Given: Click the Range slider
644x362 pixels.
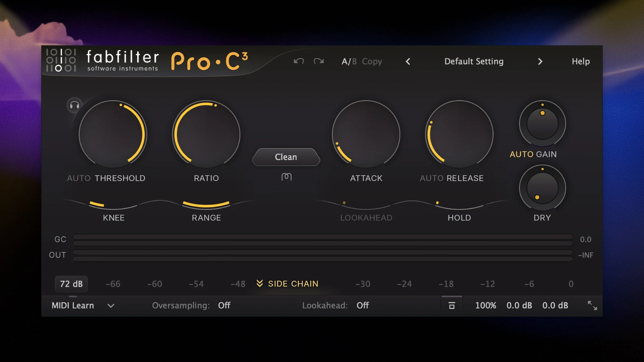Looking at the screenshot, I should click(206, 205).
